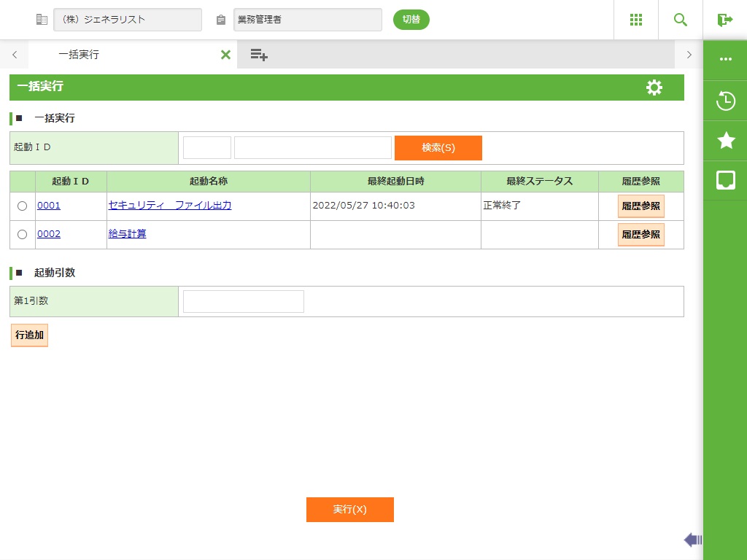Screen dimensions: 747x560
Task: Click the 第1引数 input field
Action: click(243, 301)
